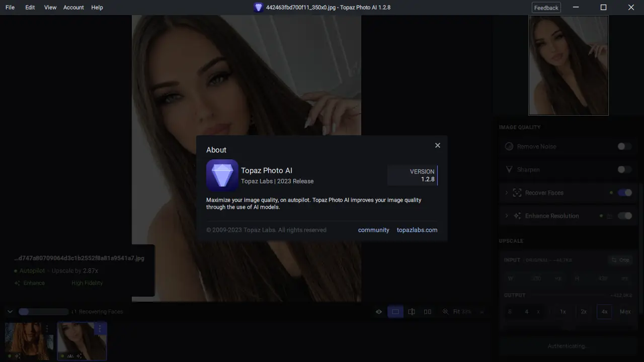644x362 pixels.
Task: Click the Enhance Resolution lock icon
Action: 610,216
